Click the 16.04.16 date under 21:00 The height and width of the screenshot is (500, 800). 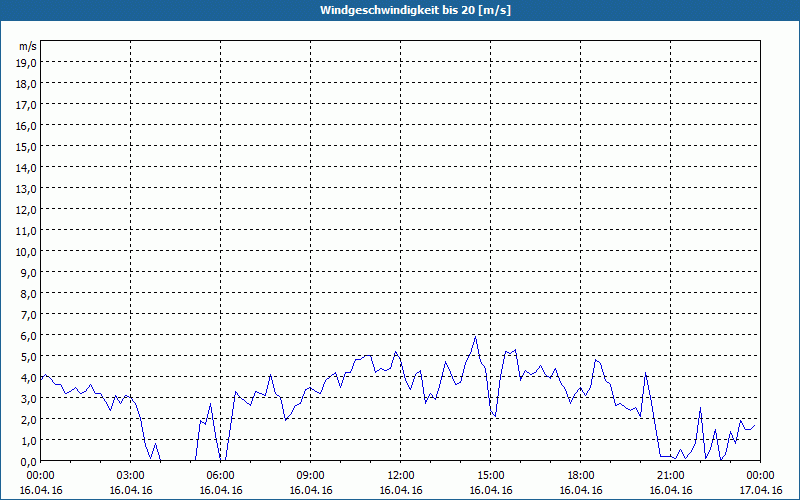point(670,490)
